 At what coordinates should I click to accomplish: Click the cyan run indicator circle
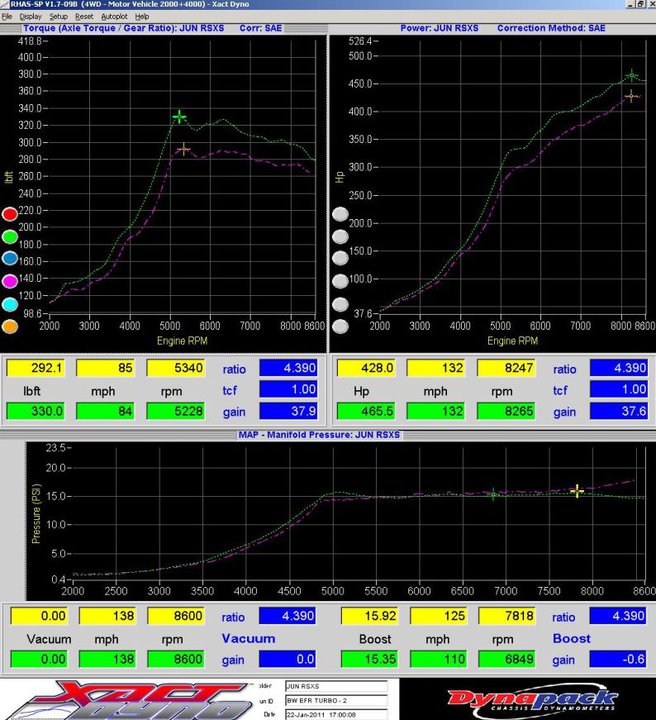(10, 303)
